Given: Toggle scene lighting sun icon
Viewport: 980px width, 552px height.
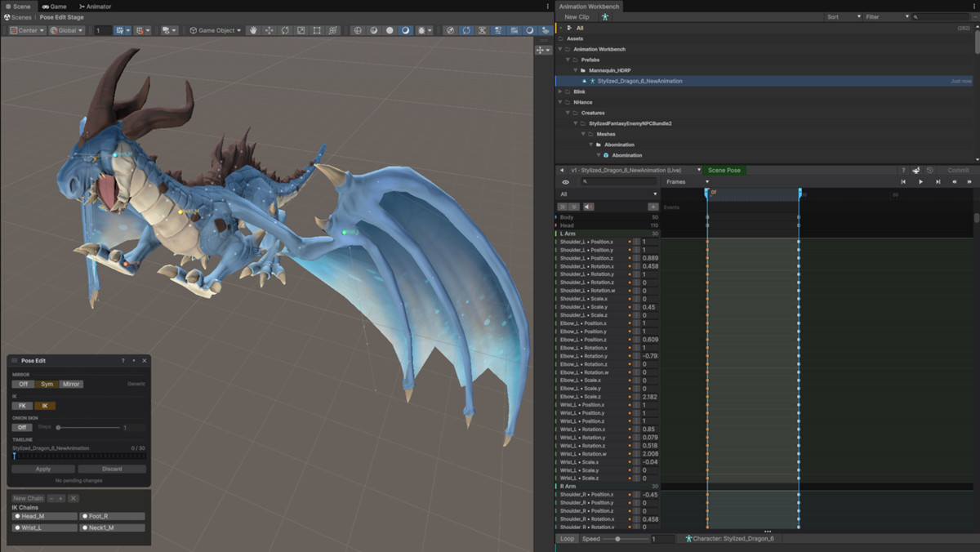Looking at the screenshot, I should tap(423, 30).
